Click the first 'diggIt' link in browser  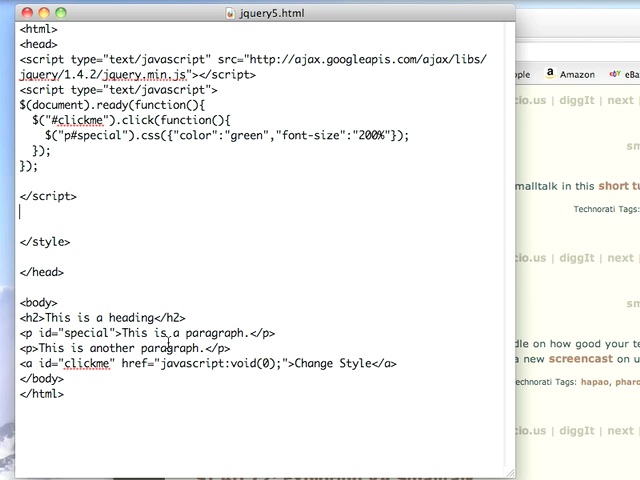pyautogui.click(x=577, y=100)
